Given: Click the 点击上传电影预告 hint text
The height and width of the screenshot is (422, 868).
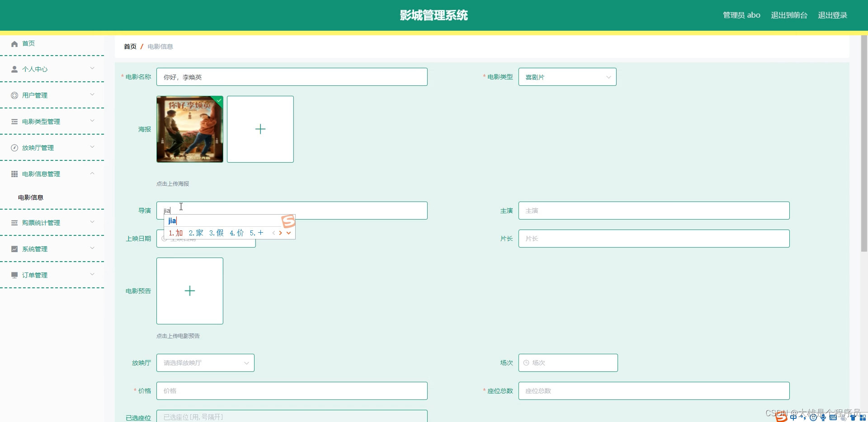Looking at the screenshot, I should point(178,336).
